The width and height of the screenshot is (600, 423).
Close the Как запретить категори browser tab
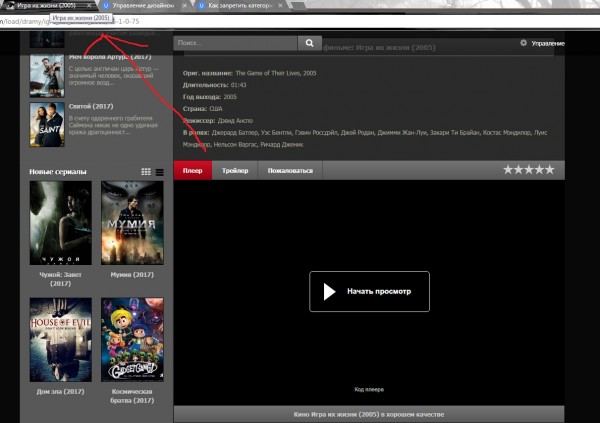(x=280, y=6)
